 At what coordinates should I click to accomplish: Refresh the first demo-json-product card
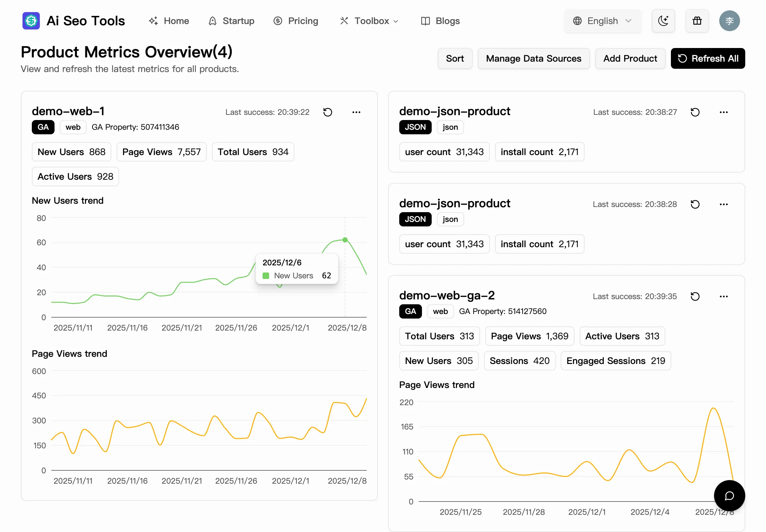695,112
